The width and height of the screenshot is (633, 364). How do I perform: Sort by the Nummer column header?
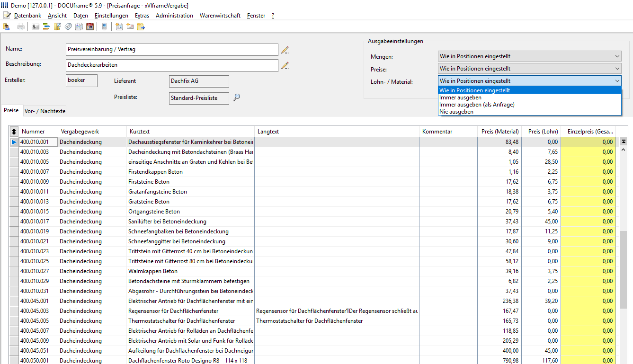38,132
